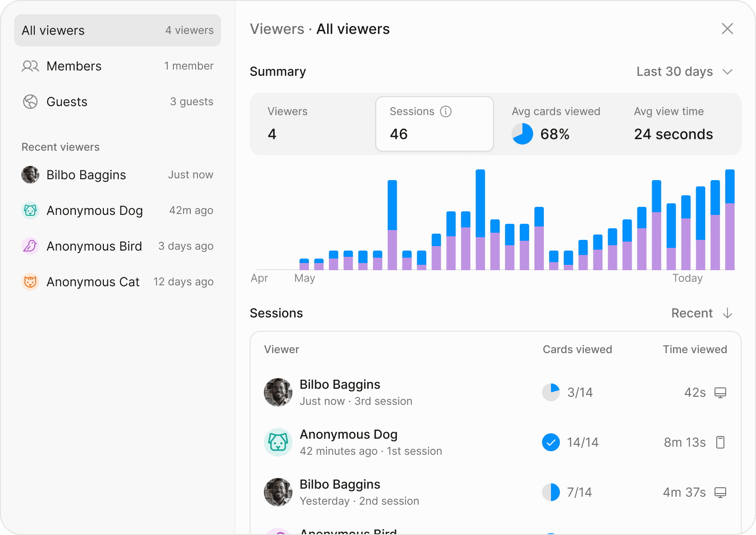Click the Recent viewers heading
This screenshot has height=535, width=756.
pyautogui.click(x=61, y=147)
